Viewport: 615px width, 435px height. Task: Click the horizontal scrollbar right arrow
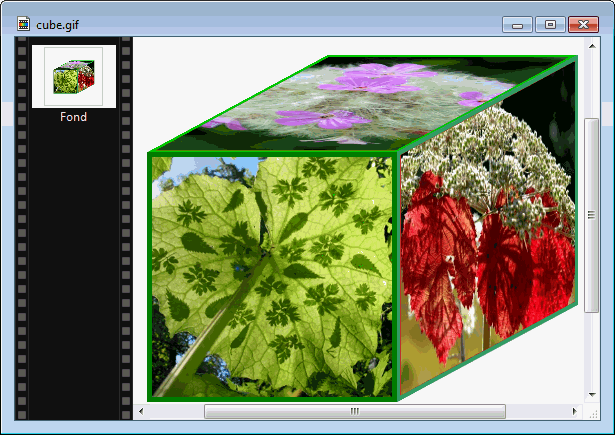pyautogui.click(x=575, y=411)
